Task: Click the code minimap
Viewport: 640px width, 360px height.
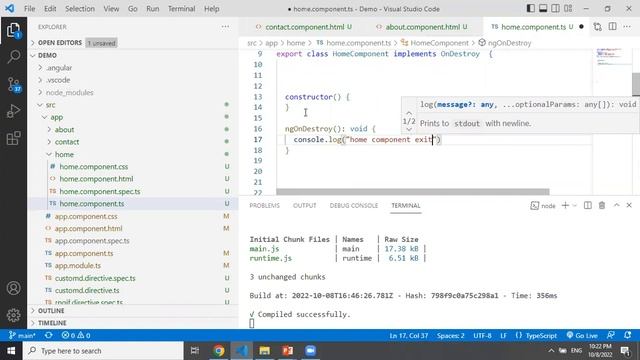Action: tap(611, 57)
